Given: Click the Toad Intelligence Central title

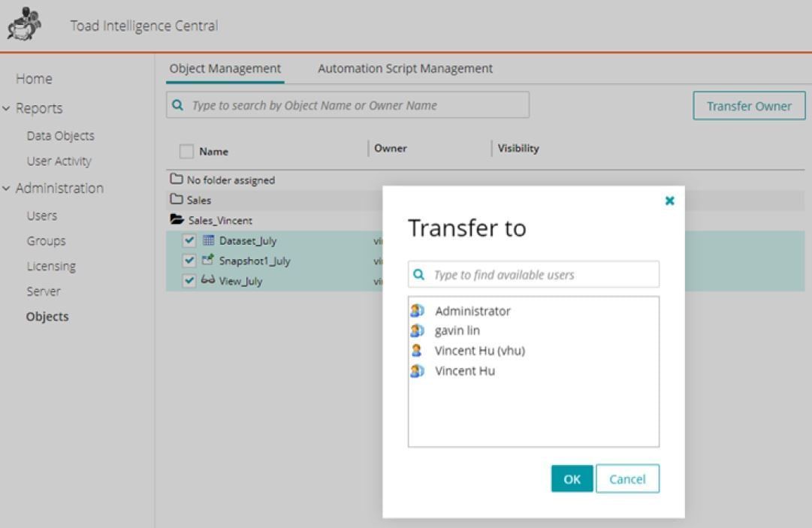Looking at the screenshot, I should tap(144, 26).
